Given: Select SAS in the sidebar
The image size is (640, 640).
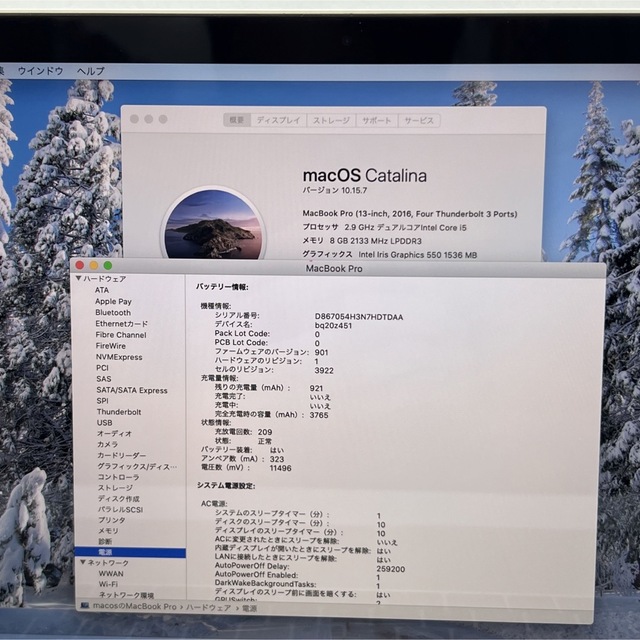Looking at the screenshot, I should tap(104, 379).
